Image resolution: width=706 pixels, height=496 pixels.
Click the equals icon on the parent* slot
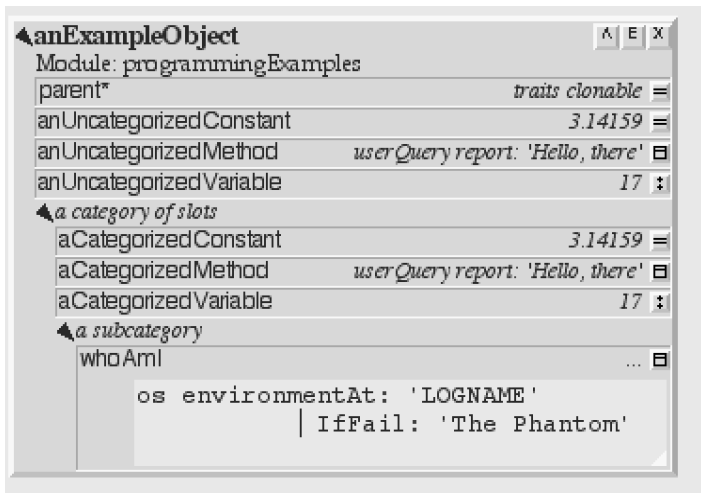(660, 92)
